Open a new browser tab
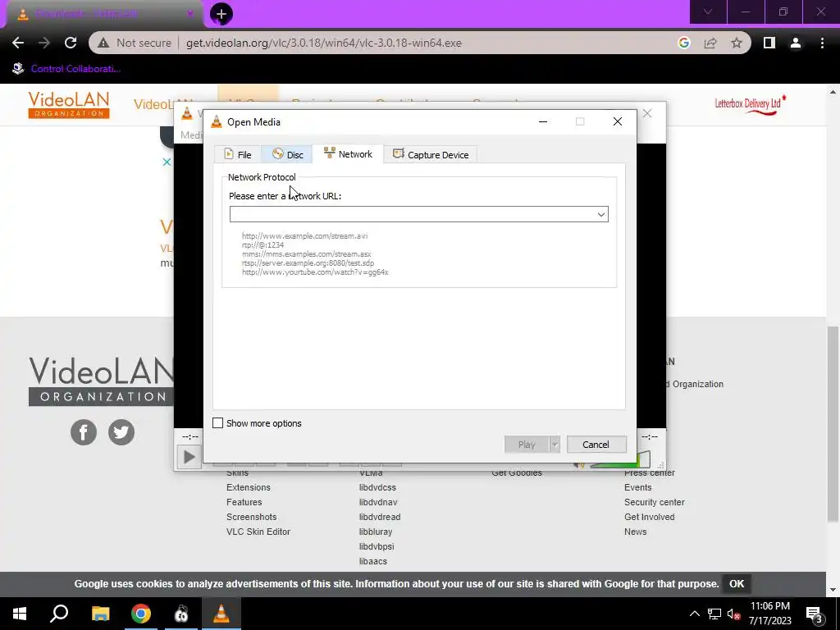840x630 pixels. (221, 14)
